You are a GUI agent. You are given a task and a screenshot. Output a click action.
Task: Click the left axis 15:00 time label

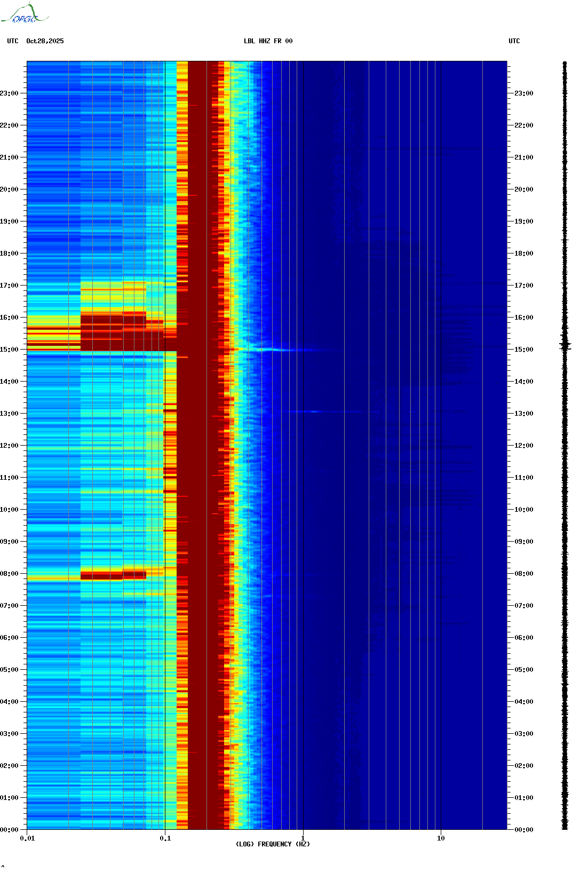tap(9, 350)
